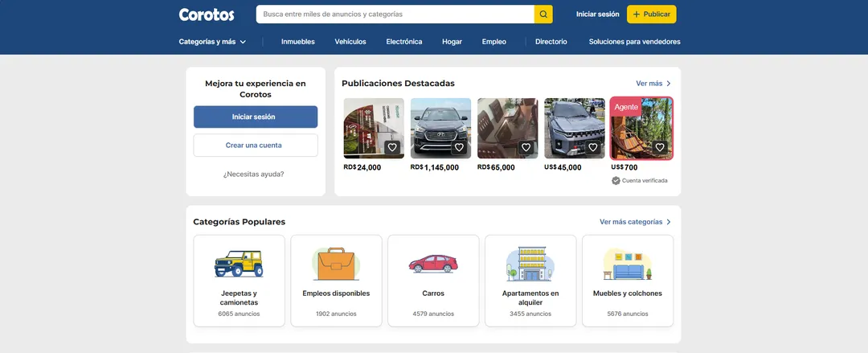Click chevron beside Ver más categorías

(x=669, y=222)
